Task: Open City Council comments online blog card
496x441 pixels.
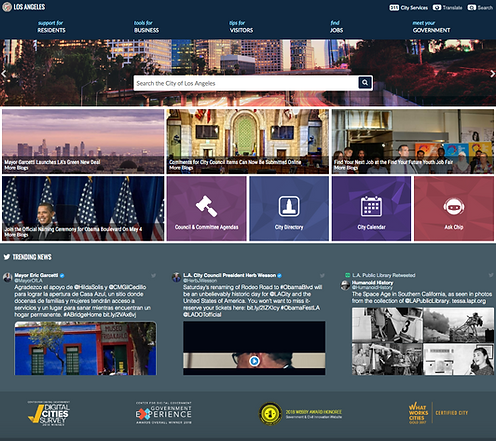Action: click(248, 141)
